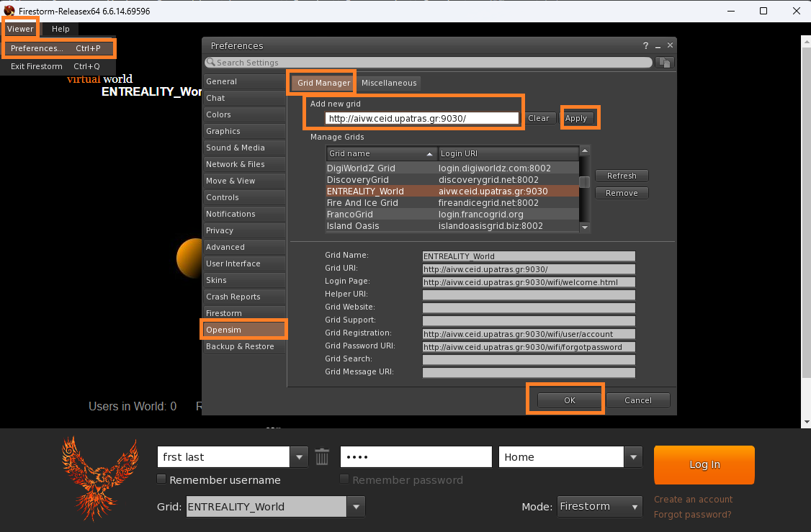Open the username dropdown arrow
The width and height of the screenshot is (811, 532).
coord(299,457)
